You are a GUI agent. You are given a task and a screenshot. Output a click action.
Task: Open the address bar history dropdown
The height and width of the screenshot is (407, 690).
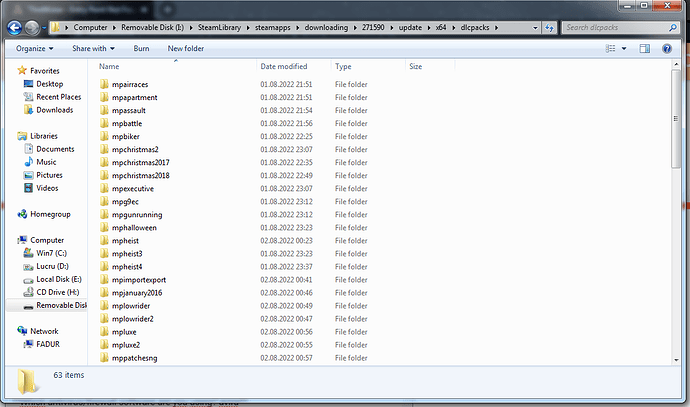point(535,28)
